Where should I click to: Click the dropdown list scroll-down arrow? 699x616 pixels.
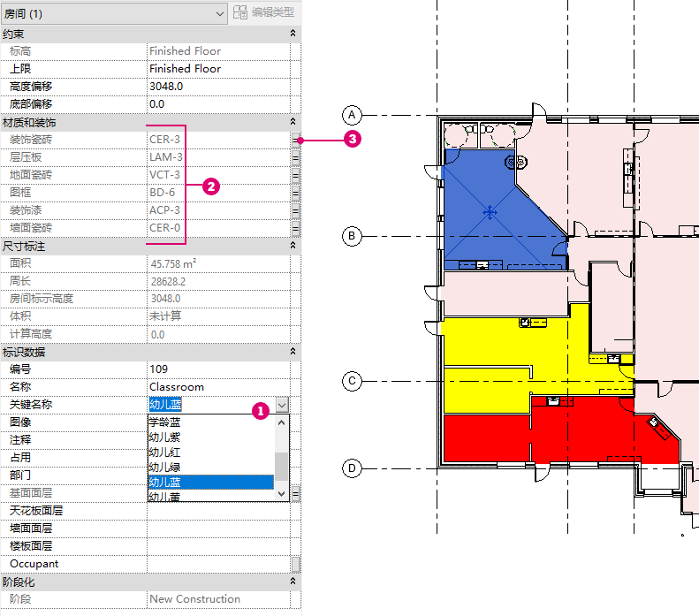[x=281, y=494]
